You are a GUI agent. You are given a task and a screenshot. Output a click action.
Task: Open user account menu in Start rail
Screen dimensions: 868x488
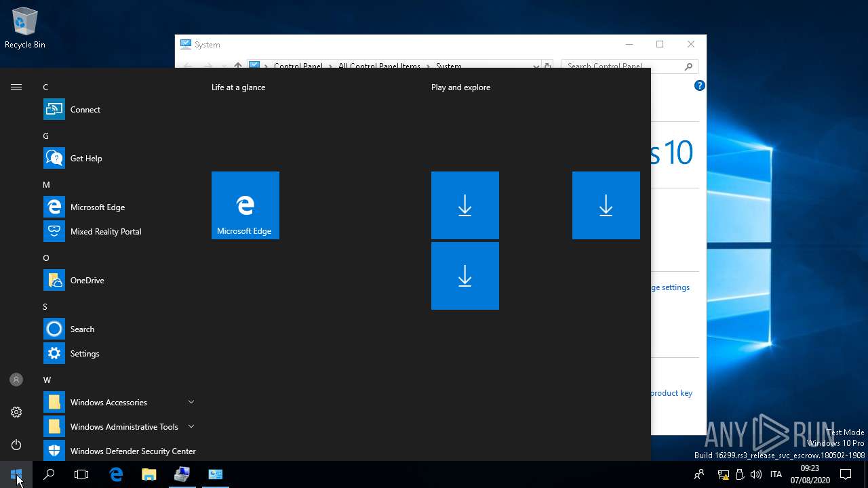pos(16,380)
